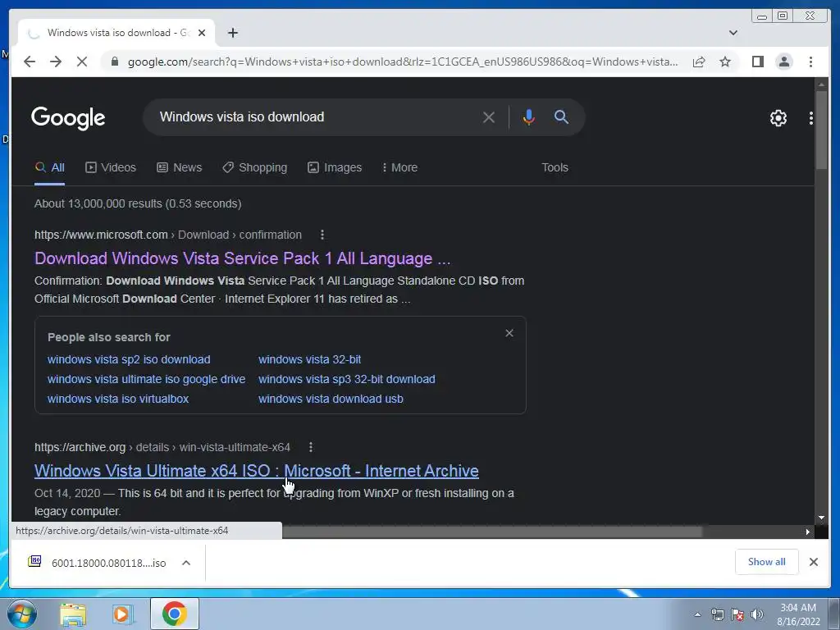Show hidden system tray icons

point(697,614)
